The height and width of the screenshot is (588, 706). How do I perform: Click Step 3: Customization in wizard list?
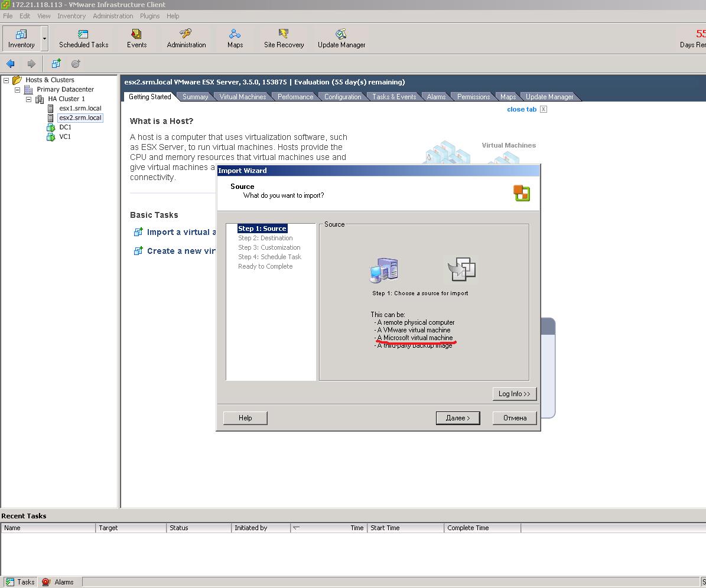(269, 247)
